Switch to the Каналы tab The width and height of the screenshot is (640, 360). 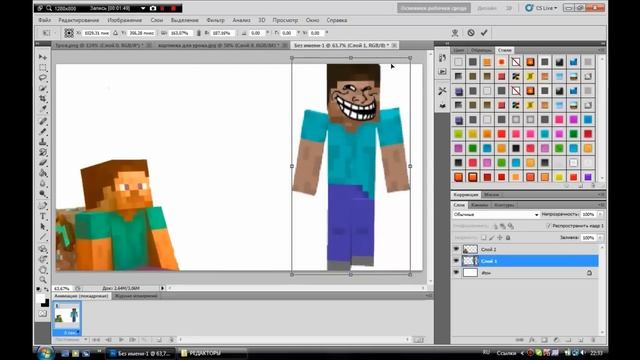(x=479, y=205)
